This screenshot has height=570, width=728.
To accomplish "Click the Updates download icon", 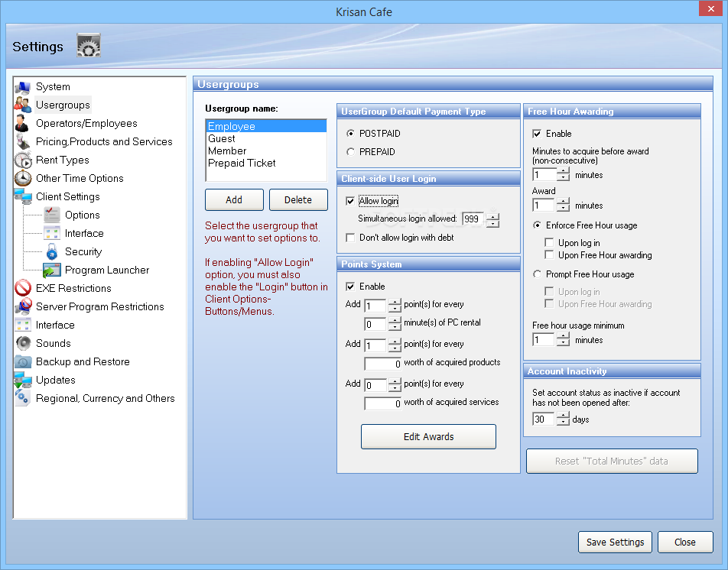I will [23, 380].
